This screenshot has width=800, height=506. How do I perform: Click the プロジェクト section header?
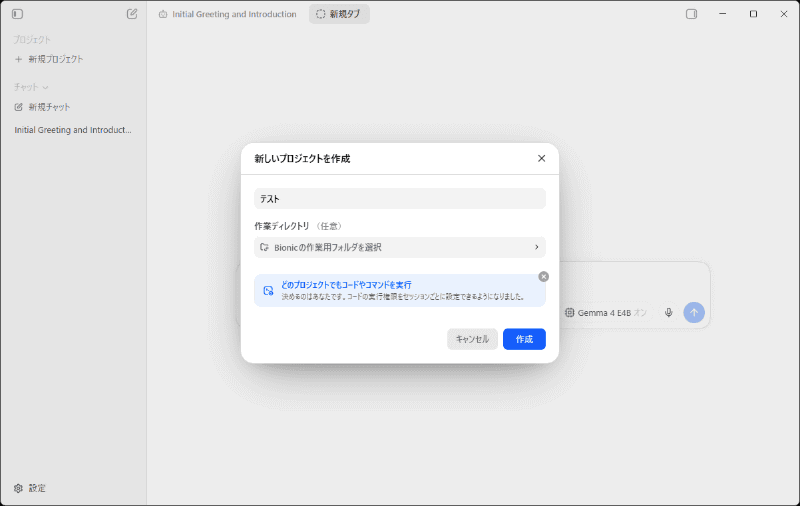point(32,39)
